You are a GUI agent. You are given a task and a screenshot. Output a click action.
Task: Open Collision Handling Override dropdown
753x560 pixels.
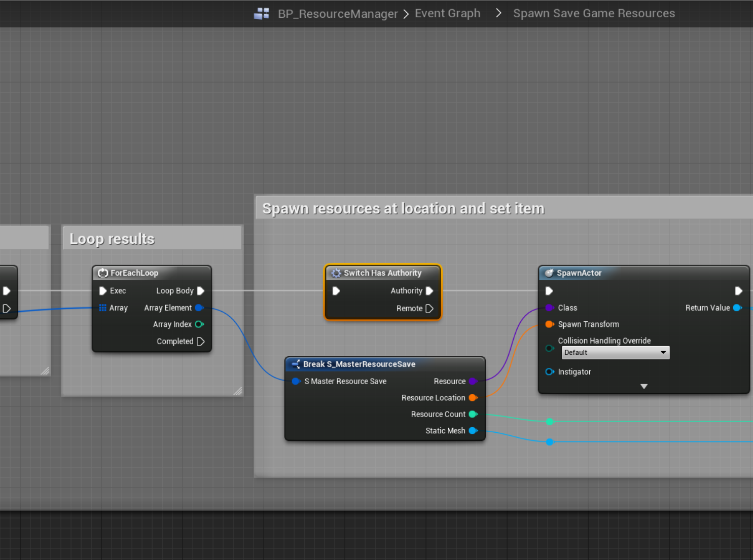(x=615, y=353)
